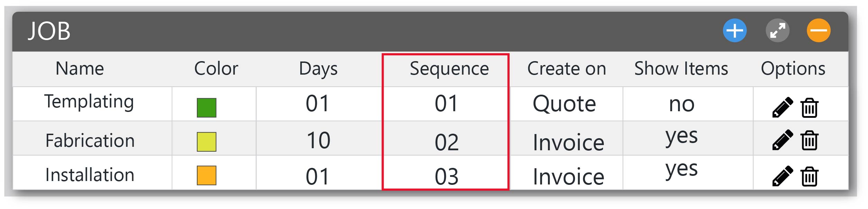Edit the Templating row with pencil icon
Image resolution: width=868 pixels, height=209 pixels.
coord(783,107)
